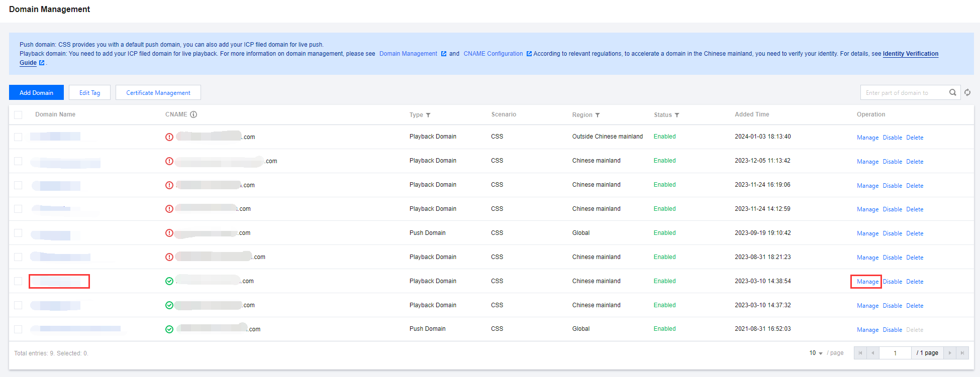Click CNAME warning icon in 2023-09-19 19:10:42 row
Viewport: 980px width, 377px height.
point(169,233)
